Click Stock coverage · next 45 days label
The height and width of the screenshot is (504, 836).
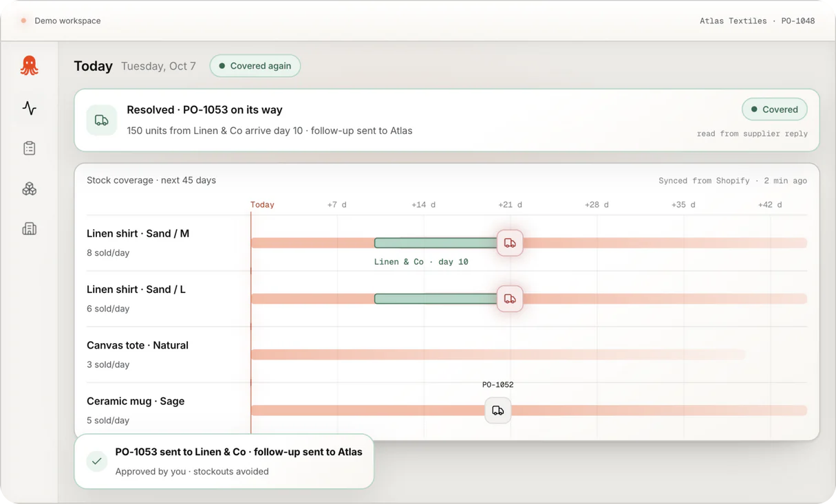151,180
